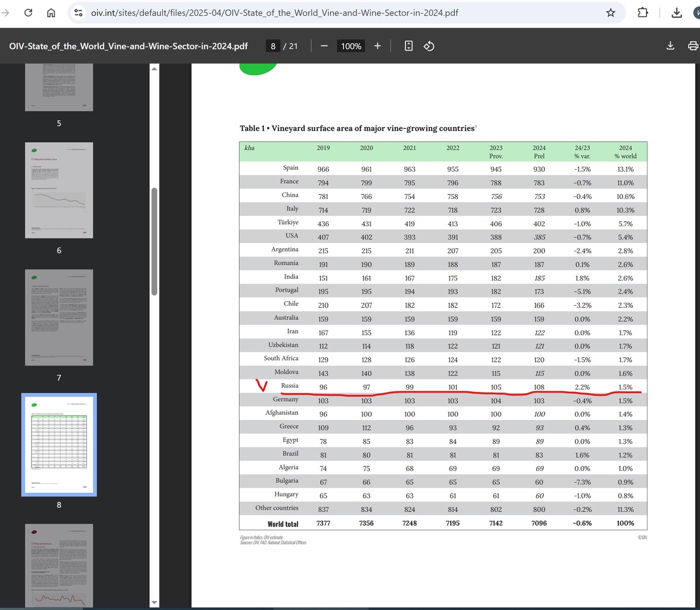700x610 pixels.
Task: Select the Russia row label
Action: tap(289, 385)
